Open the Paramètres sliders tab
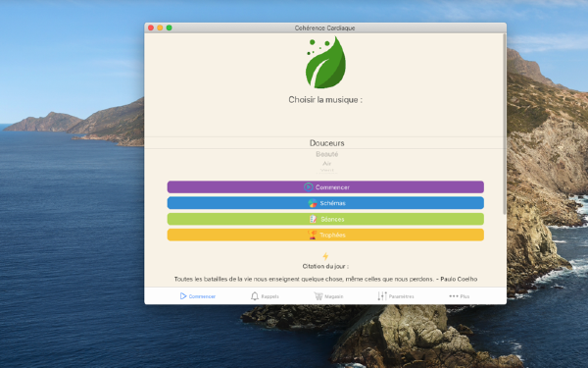 396,296
